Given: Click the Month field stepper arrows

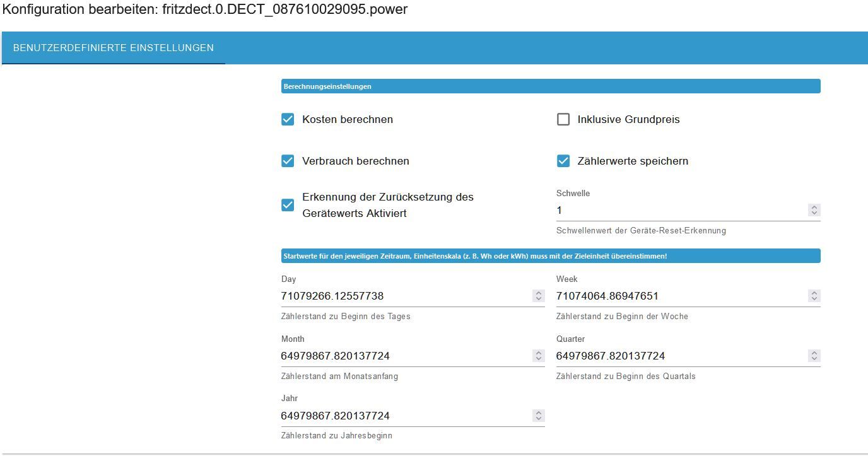Looking at the screenshot, I should [x=539, y=356].
